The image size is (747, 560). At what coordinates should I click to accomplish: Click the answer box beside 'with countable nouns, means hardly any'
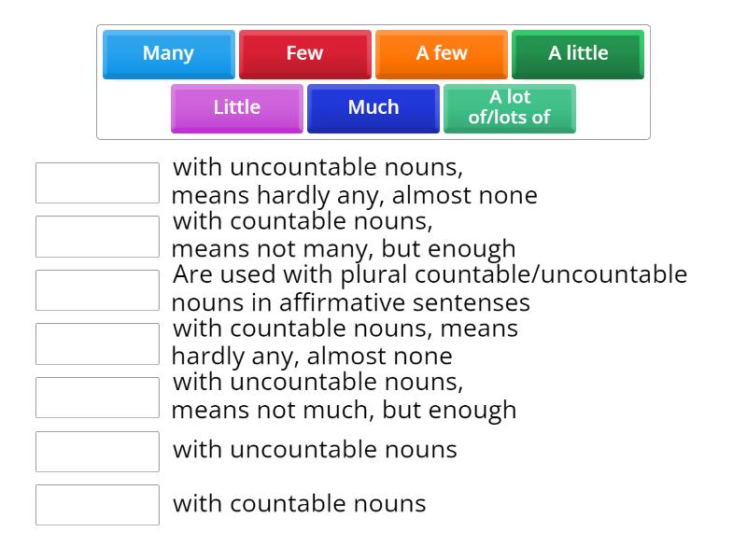(97, 343)
